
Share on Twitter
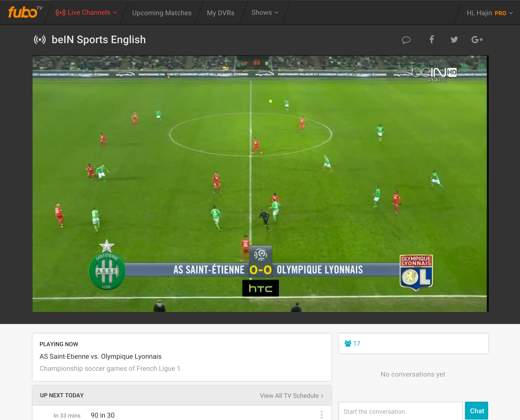pyautogui.click(x=454, y=39)
